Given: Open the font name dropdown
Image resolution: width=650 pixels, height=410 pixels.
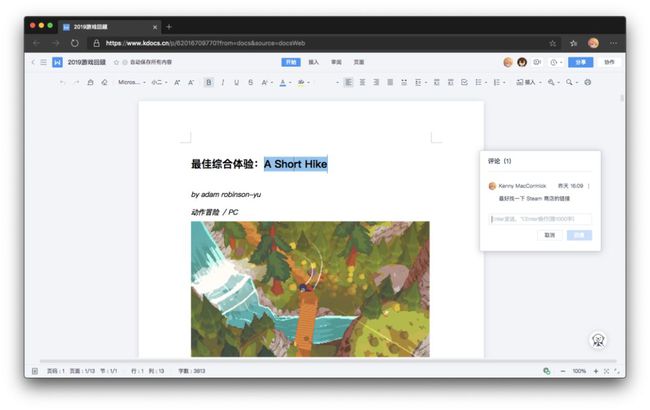Looking at the screenshot, I should point(132,82).
